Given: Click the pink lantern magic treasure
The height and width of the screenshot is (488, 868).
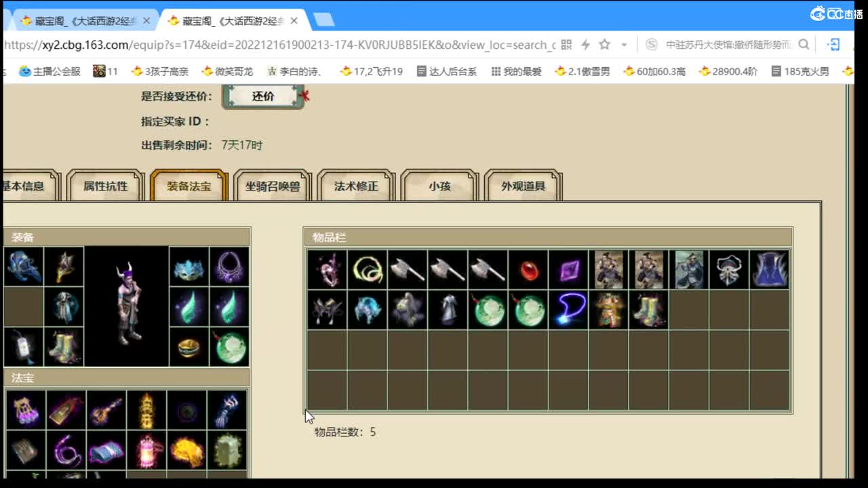Looking at the screenshot, I should click(x=146, y=450).
